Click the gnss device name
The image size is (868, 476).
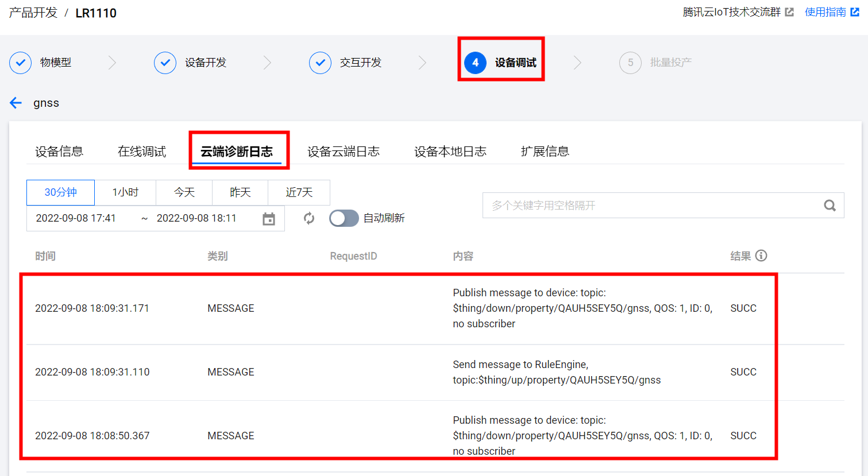point(46,103)
